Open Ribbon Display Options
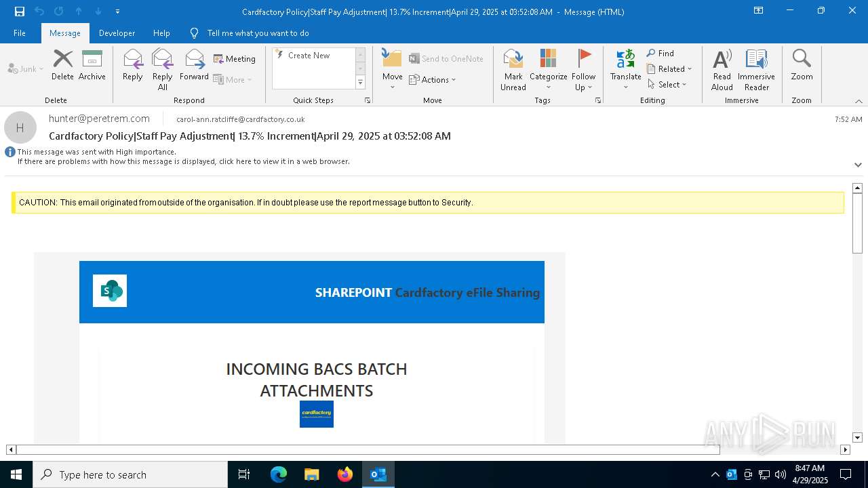This screenshot has width=868, height=488. click(759, 11)
